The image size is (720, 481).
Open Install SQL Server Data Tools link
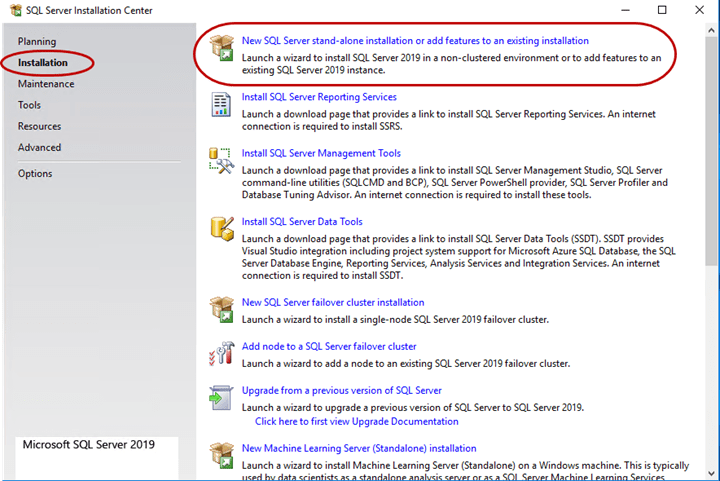[302, 221]
